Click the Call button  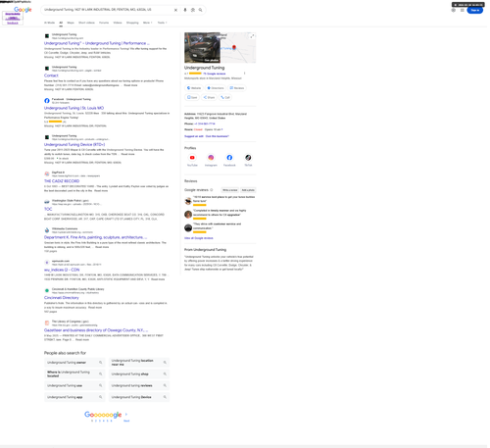click(x=225, y=97)
